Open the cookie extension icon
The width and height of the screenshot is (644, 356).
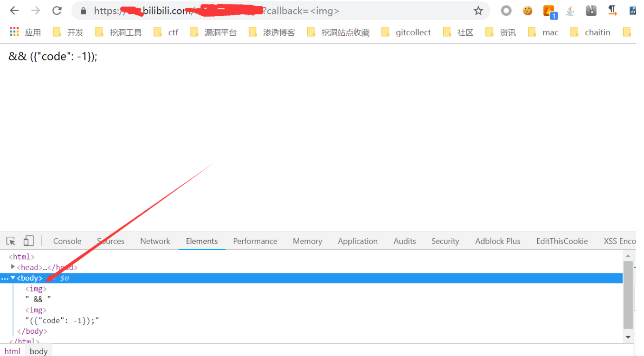[x=528, y=11]
